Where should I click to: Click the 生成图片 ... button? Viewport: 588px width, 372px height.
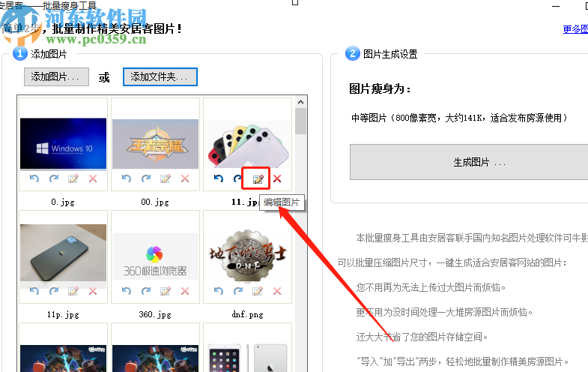pyautogui.click(x=469, y=162)
